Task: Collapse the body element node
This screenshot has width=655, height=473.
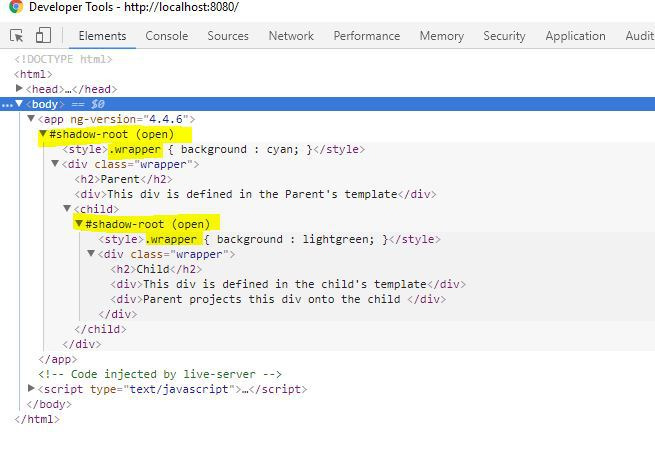Action: pos(19,103)
